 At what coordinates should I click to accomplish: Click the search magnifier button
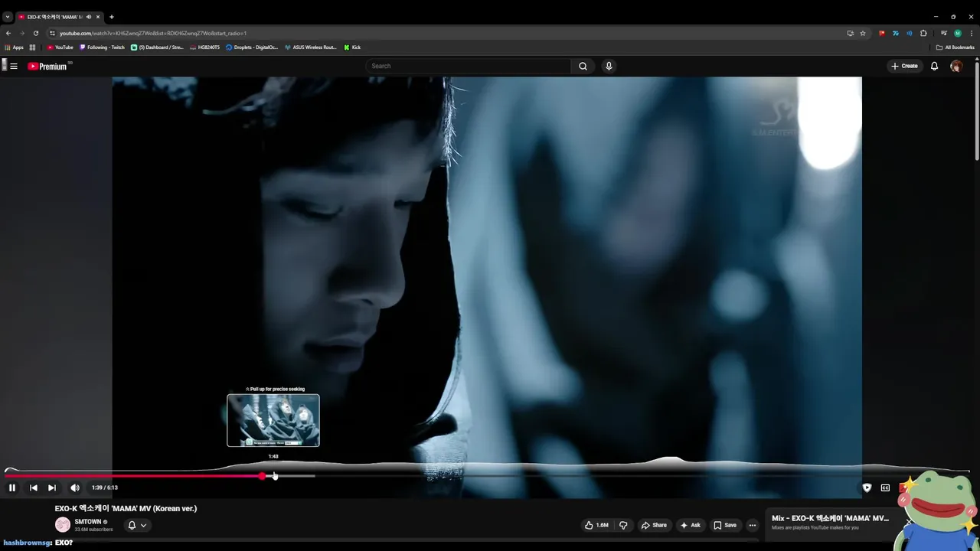coord(583,66)
